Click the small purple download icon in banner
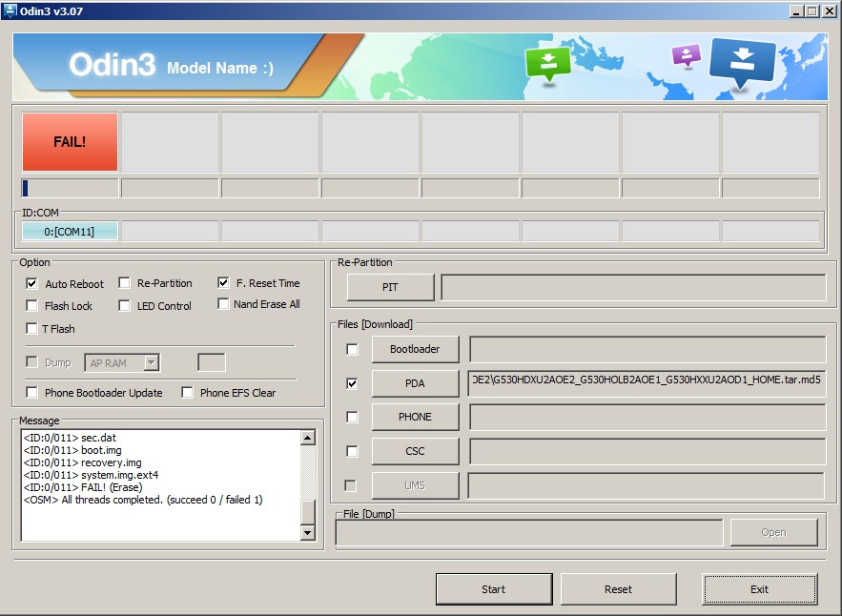842x616 pixels. click(686, 54)
